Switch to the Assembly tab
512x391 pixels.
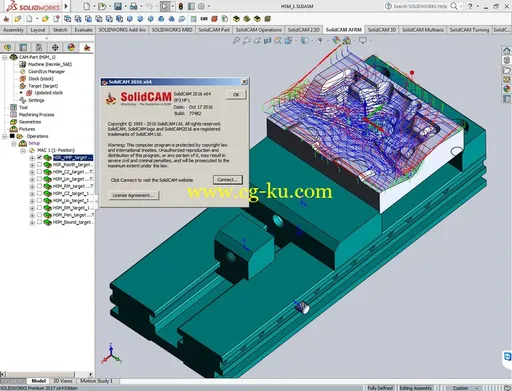(x=13, y=30)
